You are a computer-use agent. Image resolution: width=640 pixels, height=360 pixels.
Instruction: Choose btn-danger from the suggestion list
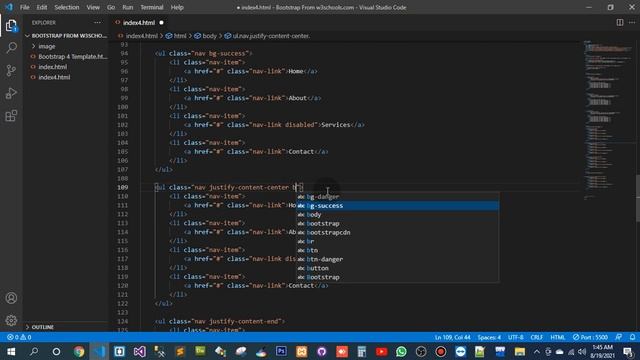(397, 259)
